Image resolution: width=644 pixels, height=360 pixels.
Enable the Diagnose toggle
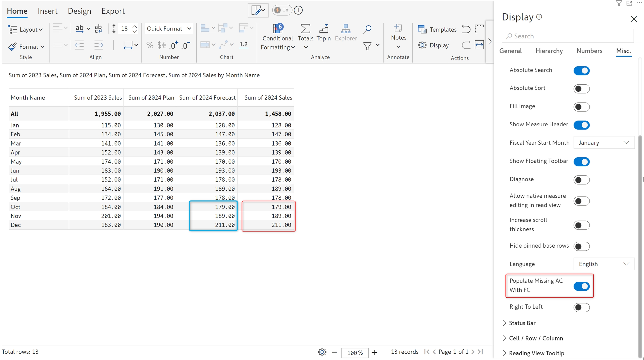[x=581, y=180]
